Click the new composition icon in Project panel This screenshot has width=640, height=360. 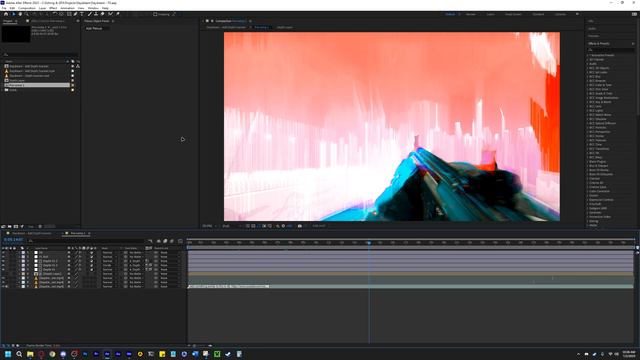tap(16, 226)
